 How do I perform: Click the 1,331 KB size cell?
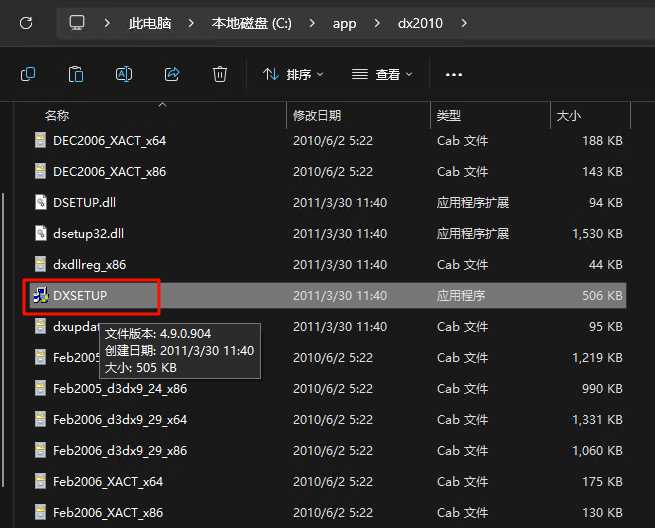[597, 420]
